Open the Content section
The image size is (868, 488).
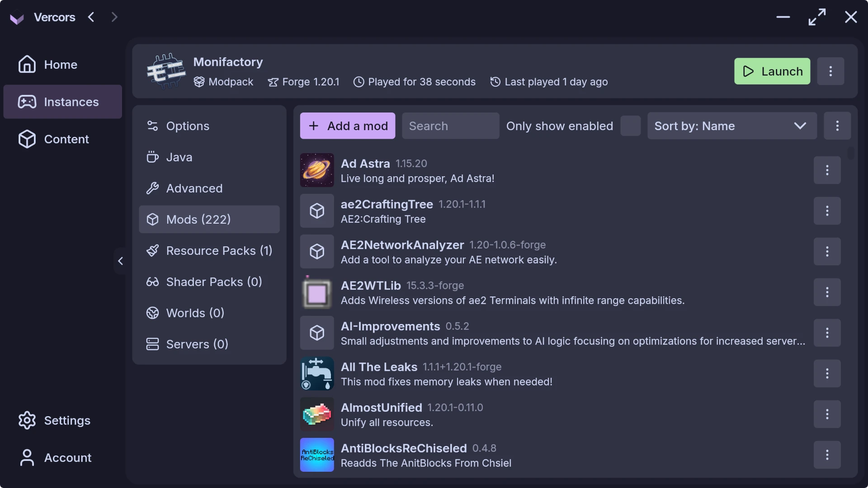(62, 139)
